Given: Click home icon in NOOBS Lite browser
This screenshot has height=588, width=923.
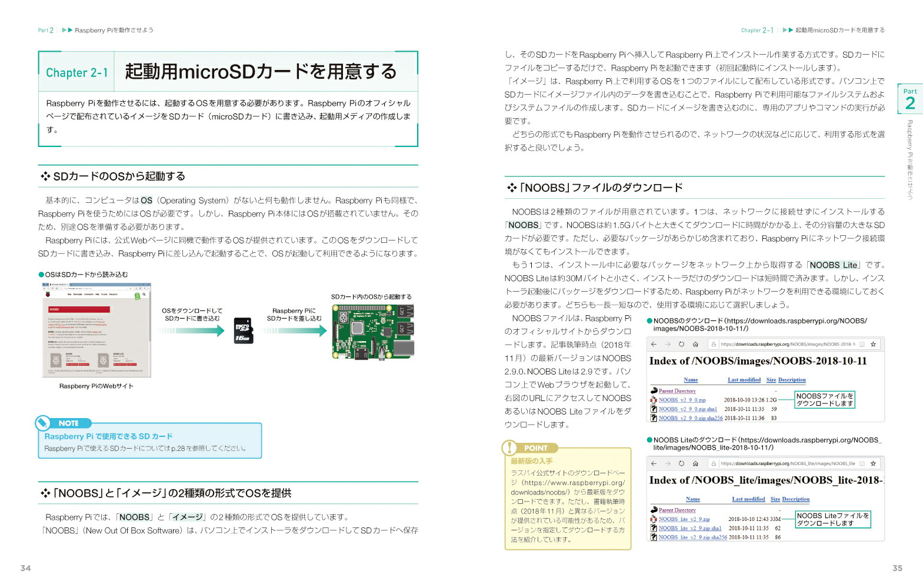Looking at the screenshot, I should 695,463.
